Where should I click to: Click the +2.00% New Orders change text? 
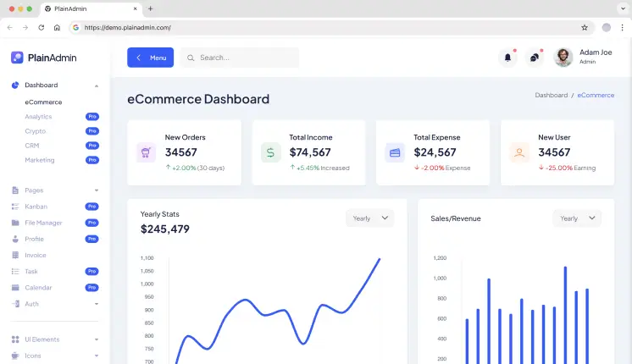(184, 168)
